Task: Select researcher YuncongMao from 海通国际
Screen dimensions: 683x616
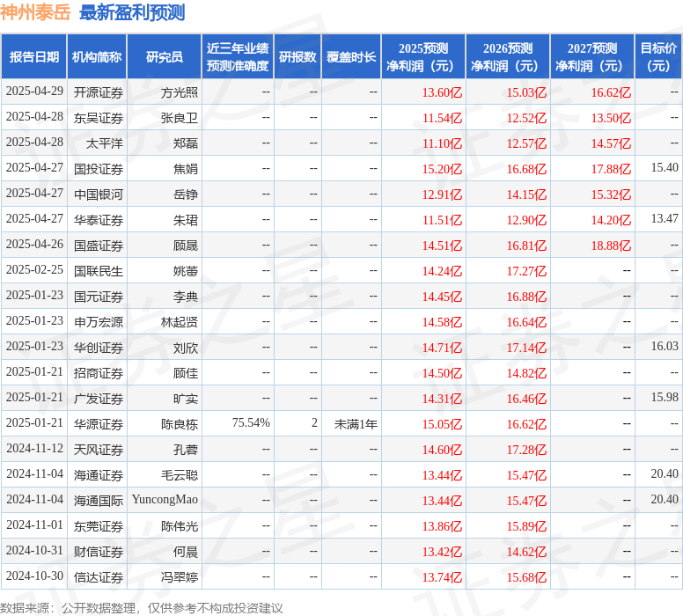Action: click(x=165, y=500)
